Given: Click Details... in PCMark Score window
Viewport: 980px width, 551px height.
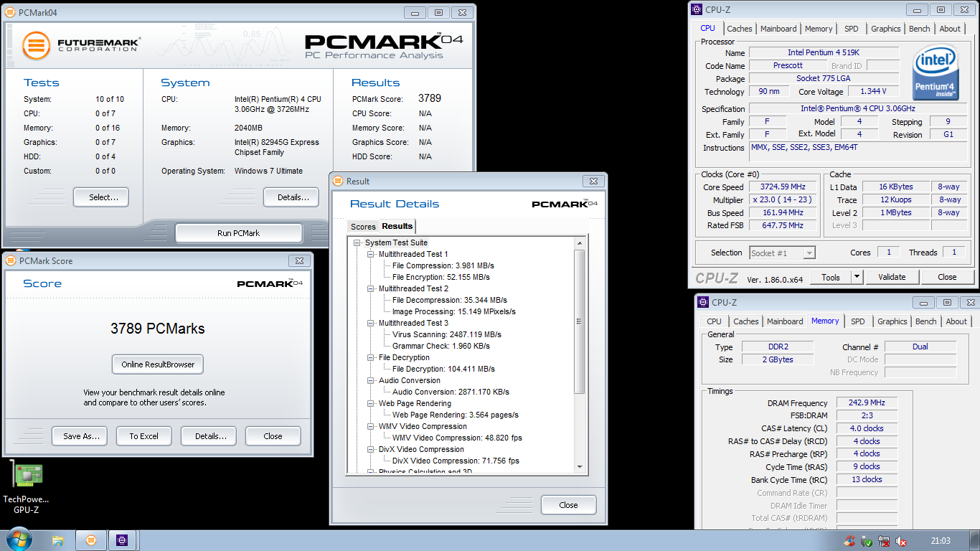Looking at the screenshot, I should [209, 435].
